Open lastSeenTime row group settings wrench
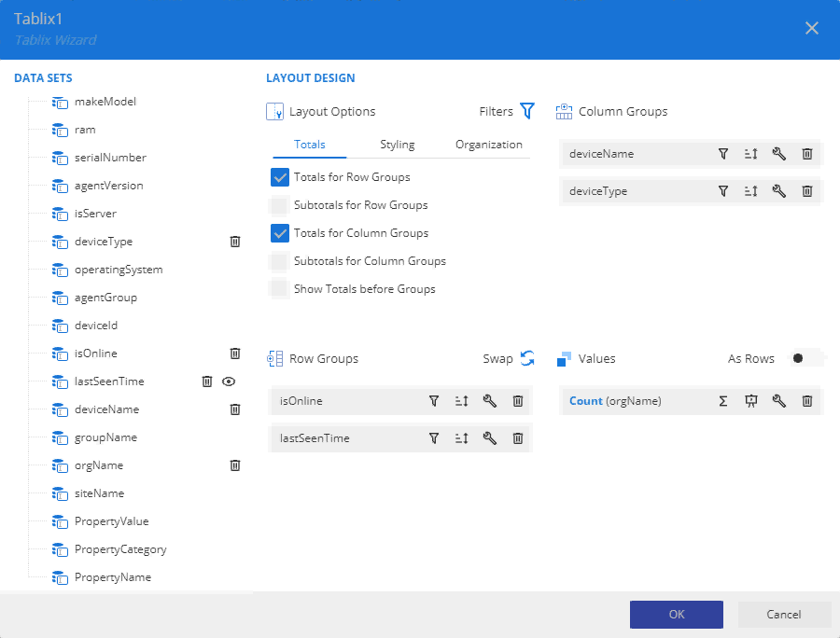840x638 pixels. 490,438
